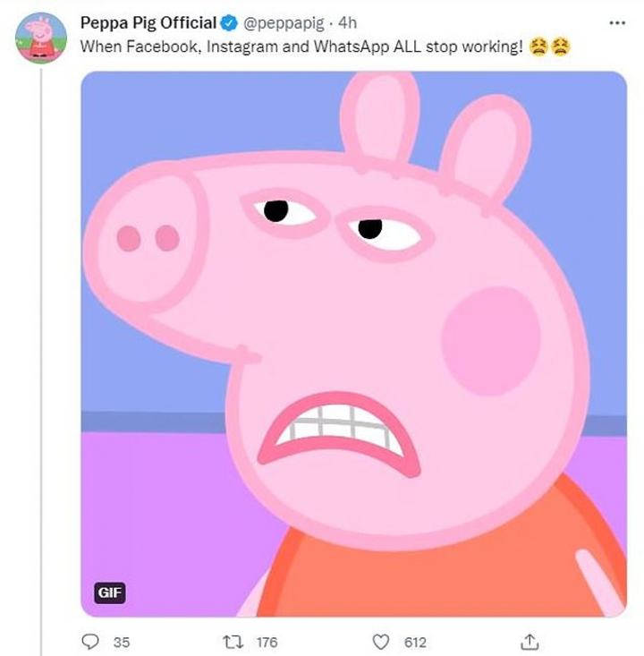Click the share upload icon
The width and height of the screenshot is (644, 656).
529,642
